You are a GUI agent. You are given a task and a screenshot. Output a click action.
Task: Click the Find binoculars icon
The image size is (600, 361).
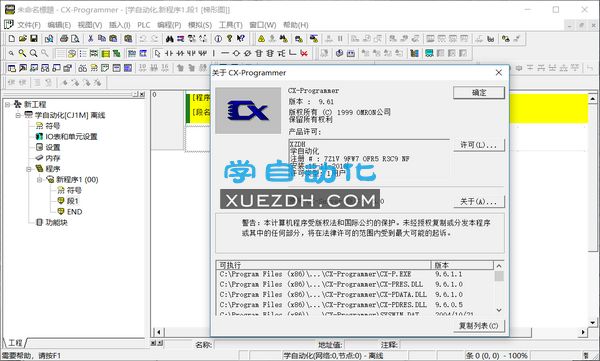coord(170,39)
